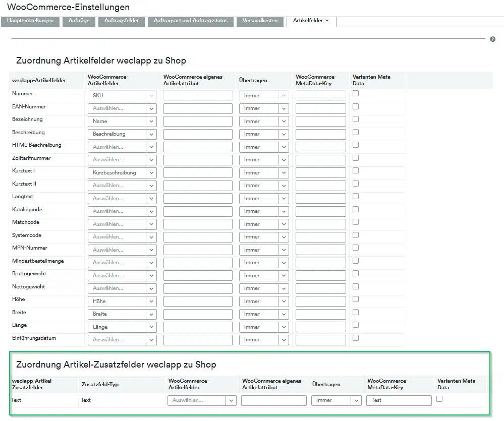
Task: Select the Auftragsart und Auftragsstatus tab
Action: click(x=191, y=21)
